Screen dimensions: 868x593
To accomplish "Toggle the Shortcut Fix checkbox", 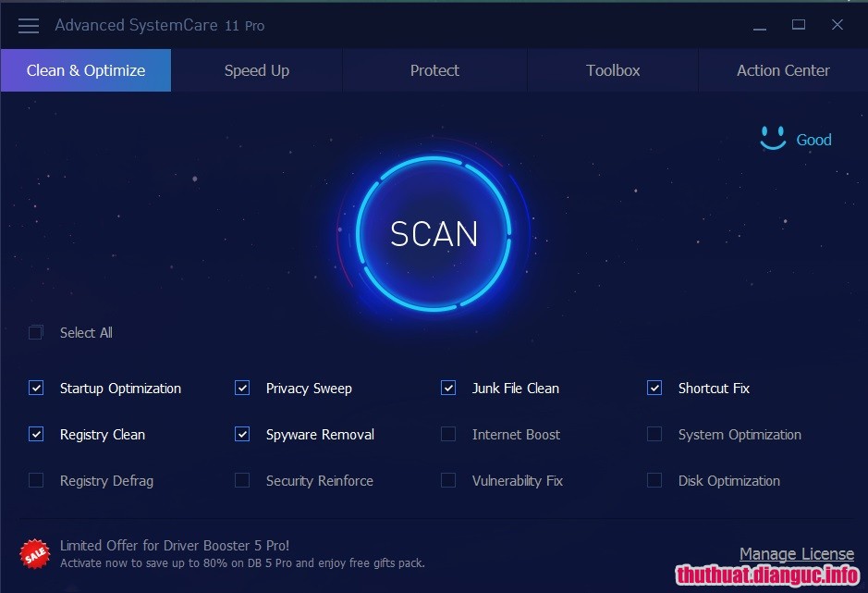I will pos(654,388).
